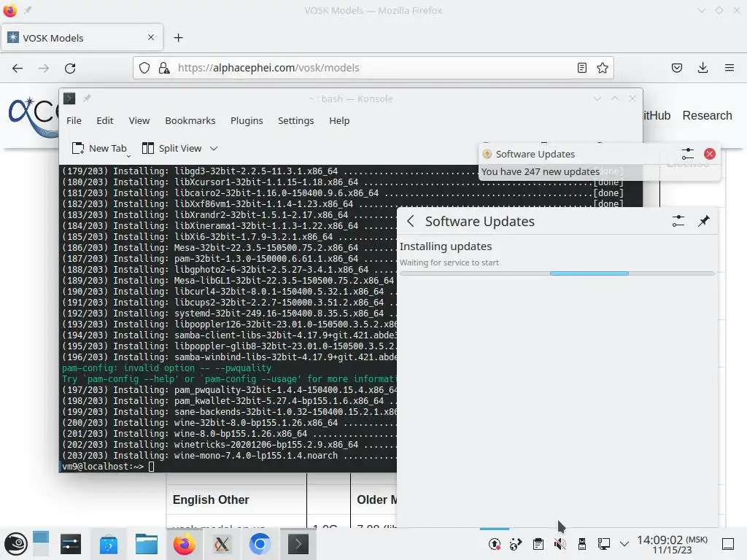The height and width of the screenshot is (560, 747).
Task: Go back in Firefox
Action: click(18, 68)
